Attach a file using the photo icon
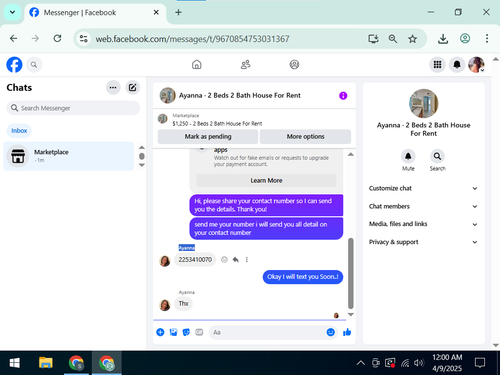 (x=173, y=332)
